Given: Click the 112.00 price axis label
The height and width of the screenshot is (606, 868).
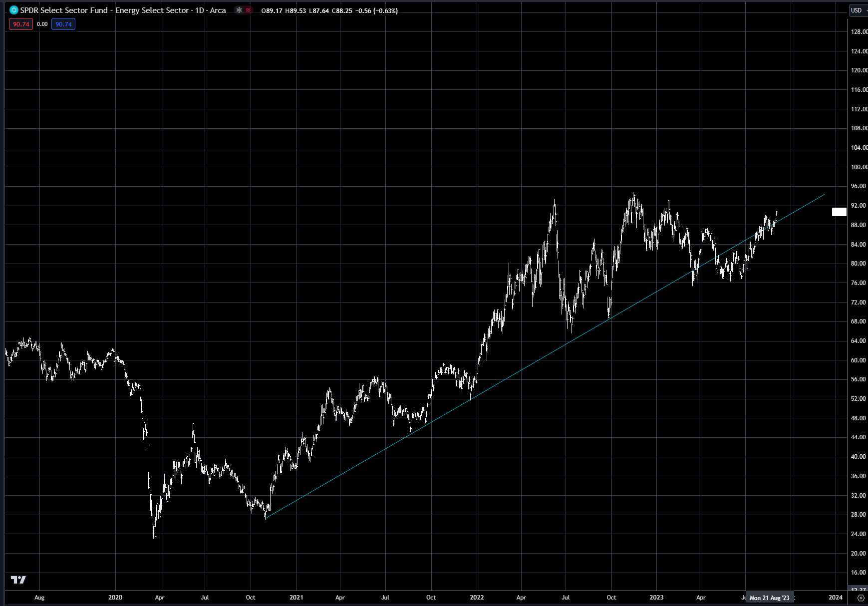Looking at the screenshot, I should coord(859,109).
